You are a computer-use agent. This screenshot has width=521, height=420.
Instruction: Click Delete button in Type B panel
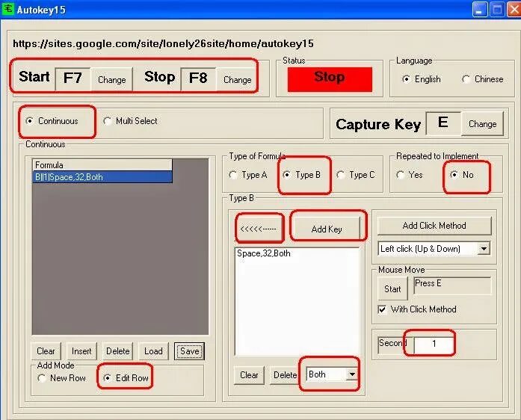click(x=285, y=375)
